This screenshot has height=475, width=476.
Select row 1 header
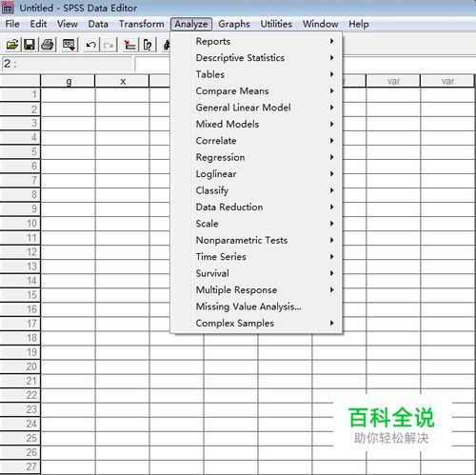coord(20,94)
